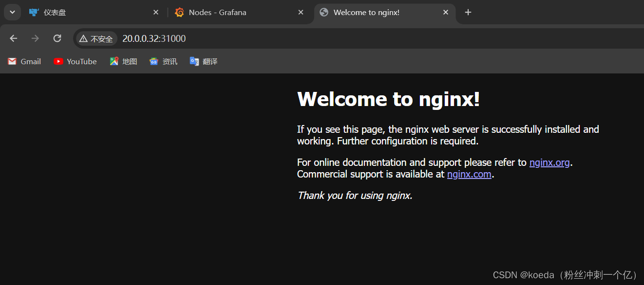Viewport: 644px width, 285px height.
Task: Click the browser back arrow
Action: click(14, 38)
